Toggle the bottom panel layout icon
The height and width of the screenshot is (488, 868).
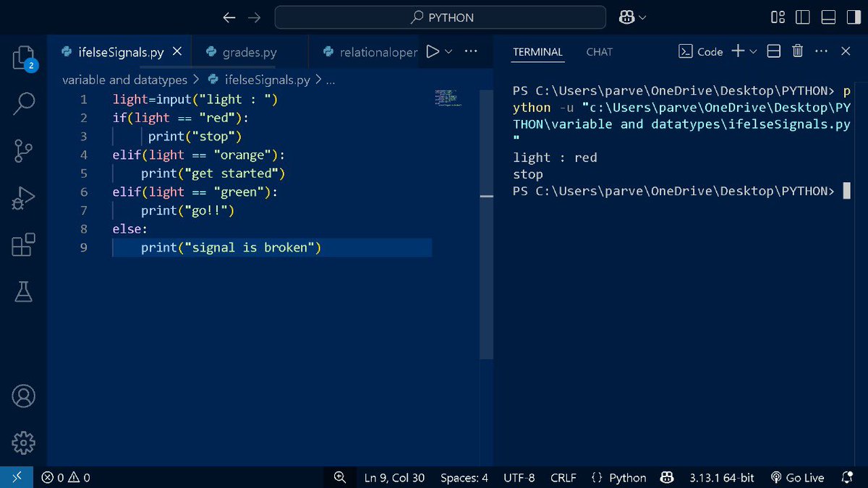coord(828,17)
